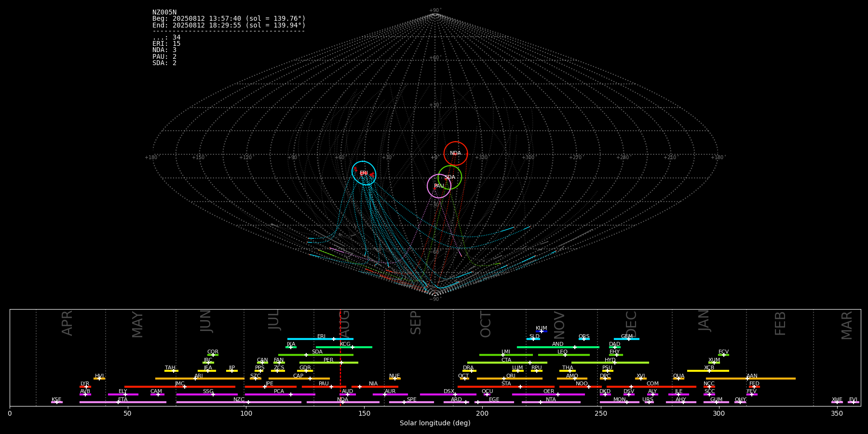Click the station code NZ005N in header
Screen dimensions: 868x434
tap(164, 13)
